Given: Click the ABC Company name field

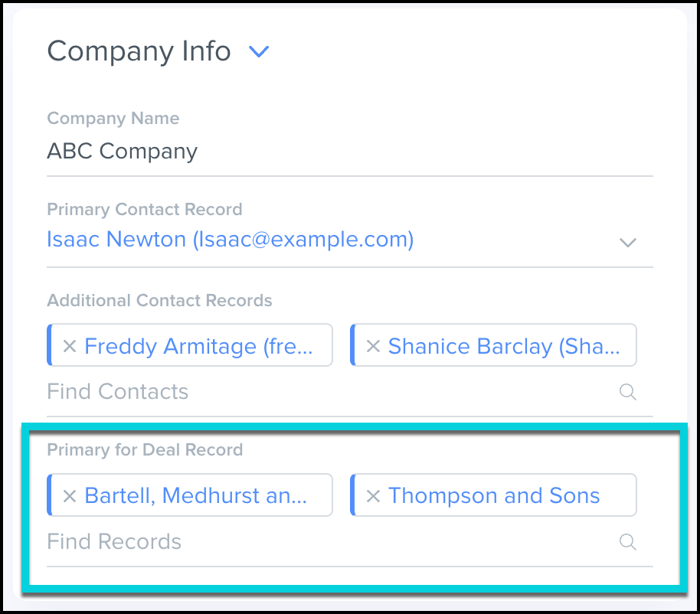Looking at the screenshot, I should (123, 151).
